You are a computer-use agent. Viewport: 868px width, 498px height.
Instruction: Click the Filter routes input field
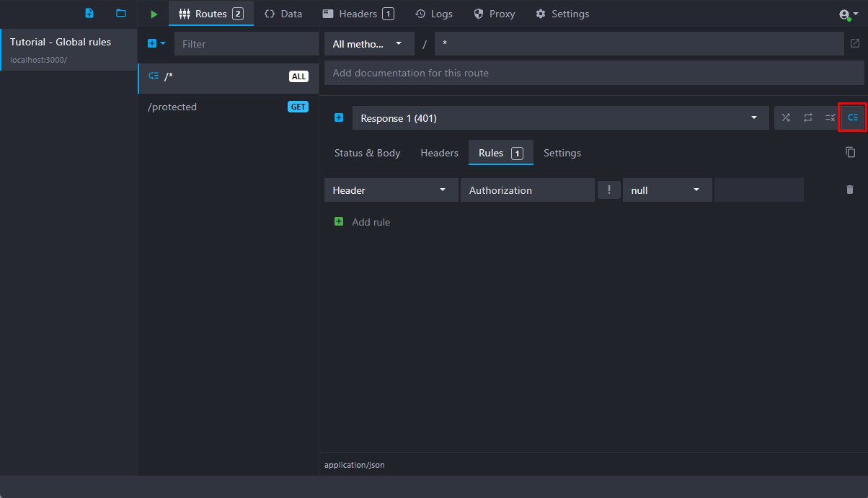pyautogui.click(x=246, y=44)
